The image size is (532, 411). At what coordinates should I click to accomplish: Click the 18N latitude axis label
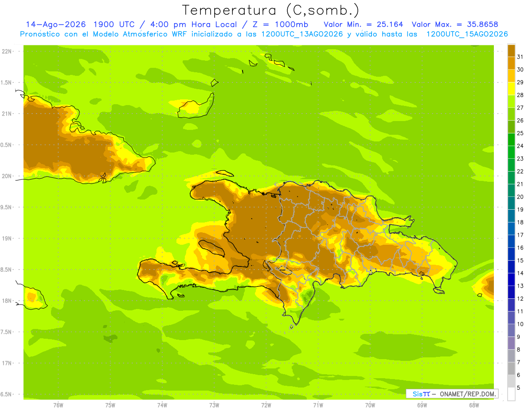click(x=7, y=301)
